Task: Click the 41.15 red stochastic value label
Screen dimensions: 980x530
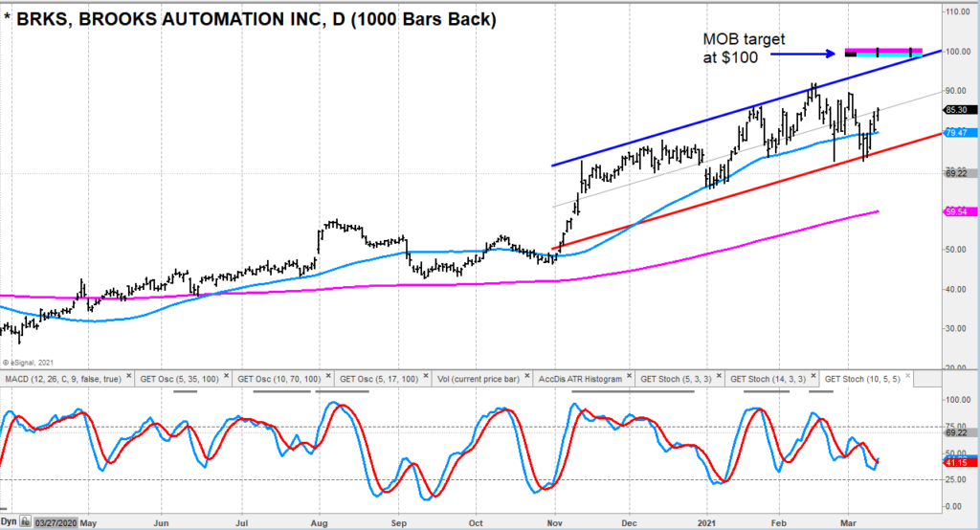Action: 958,462
